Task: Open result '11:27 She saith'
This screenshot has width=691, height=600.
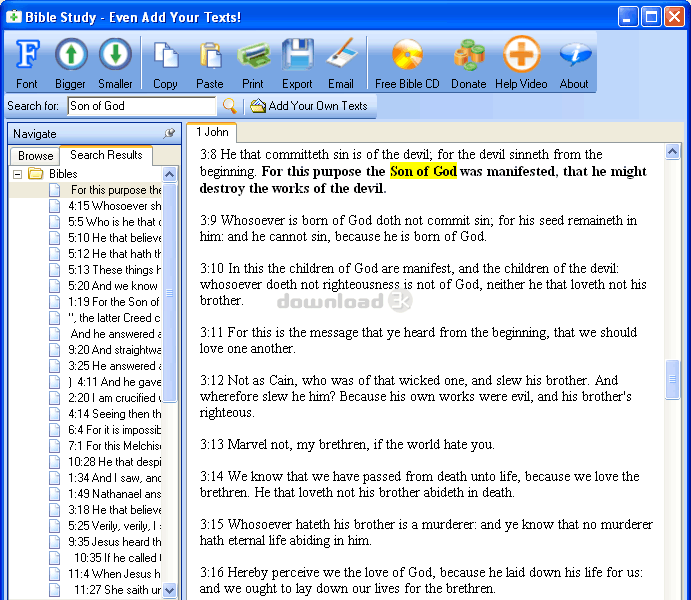Action: (118, 589)
